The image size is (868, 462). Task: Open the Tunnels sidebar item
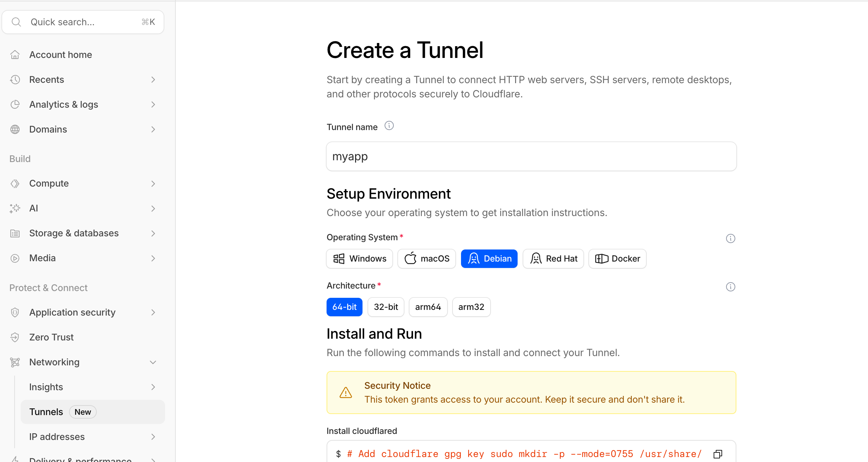pyautogui.click(x=92, y=412)
